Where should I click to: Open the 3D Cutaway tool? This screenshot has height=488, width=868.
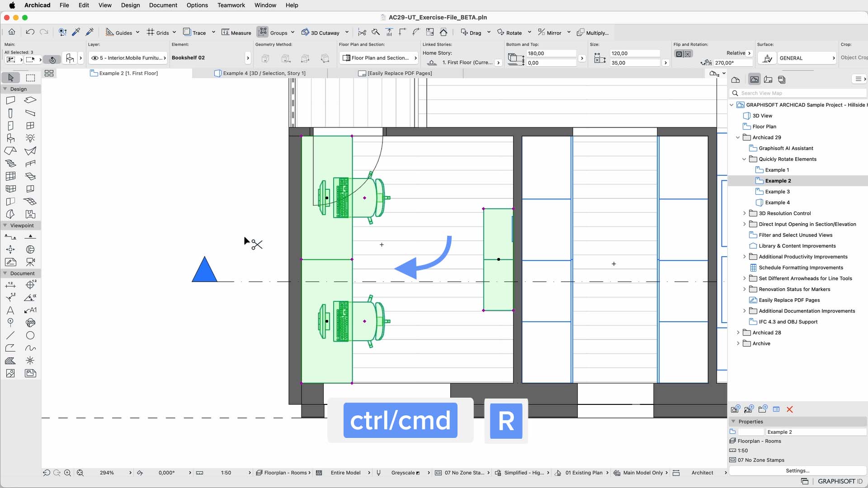pos(320,33)
